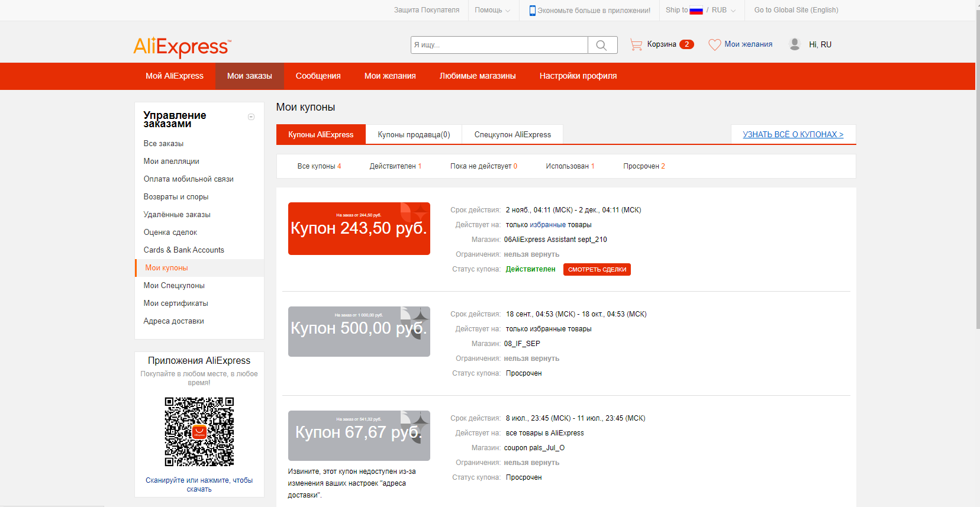The image size is (980, 507).
Task: Select the Купоны продавца(0) tab
Action: click(x=414, y=134)
